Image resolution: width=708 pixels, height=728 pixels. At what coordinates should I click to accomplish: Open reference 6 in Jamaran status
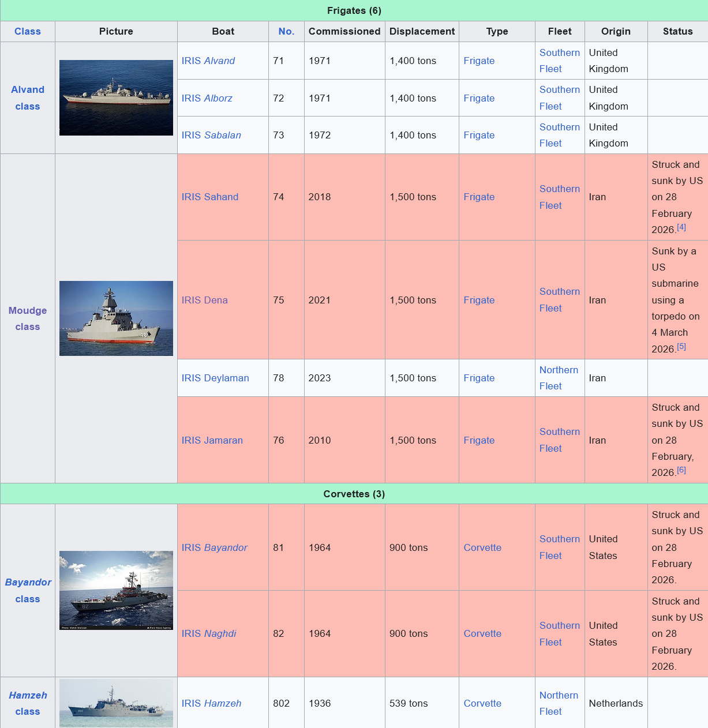click(x=681, y=470)
